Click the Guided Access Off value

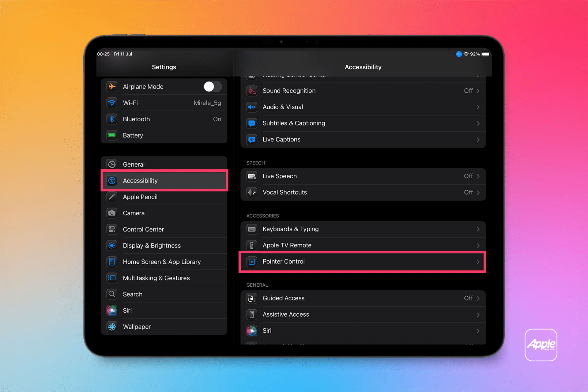(468, 299)
